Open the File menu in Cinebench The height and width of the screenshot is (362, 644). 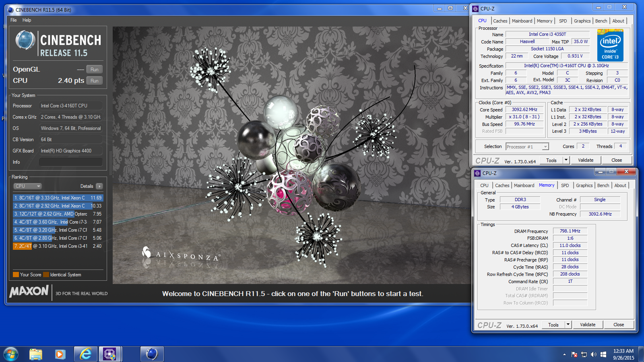click(14, 20)
